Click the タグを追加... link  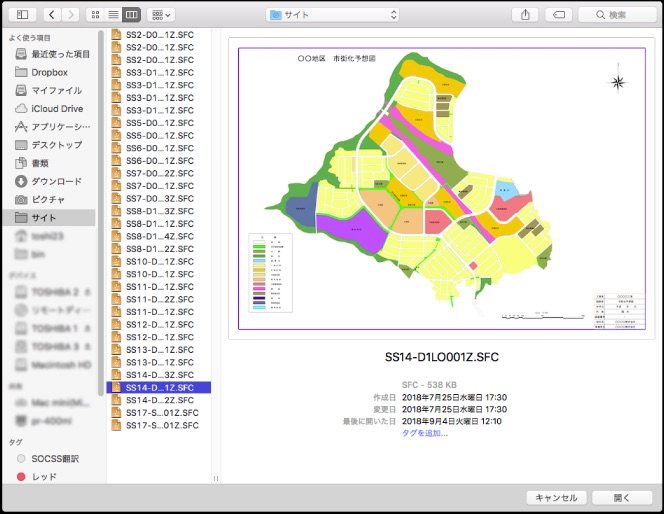425,433
